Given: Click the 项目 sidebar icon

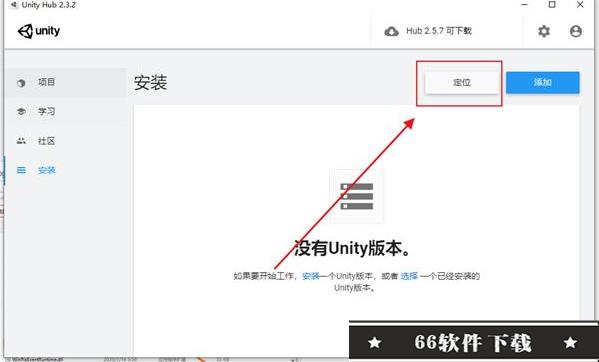Looking at the screenshot, I should click(21, 83).
